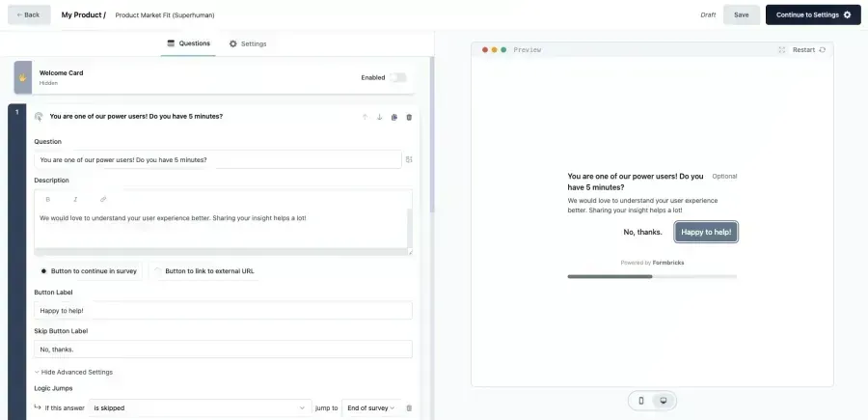Click the Welcome Card waving hand icon
Image resolution: width=868 pixels, height=420 pixels.
pos(23,77)
